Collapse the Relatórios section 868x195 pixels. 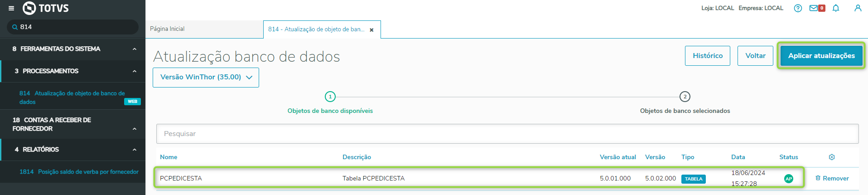[135, 150]
